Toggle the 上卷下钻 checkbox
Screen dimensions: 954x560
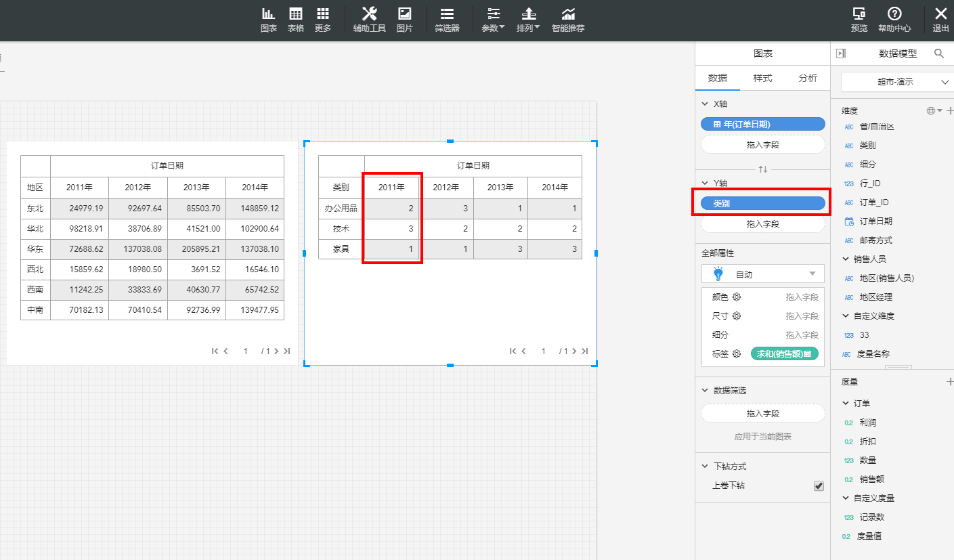point(819,486)
